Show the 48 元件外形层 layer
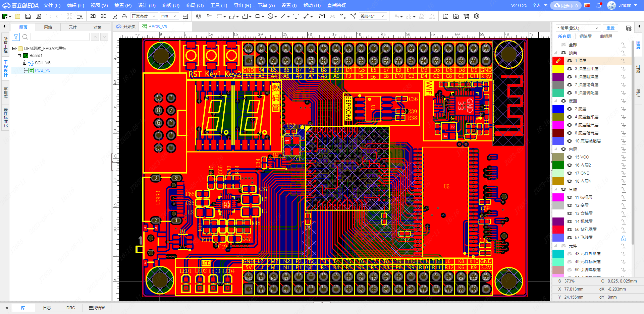 pos(570,254)
